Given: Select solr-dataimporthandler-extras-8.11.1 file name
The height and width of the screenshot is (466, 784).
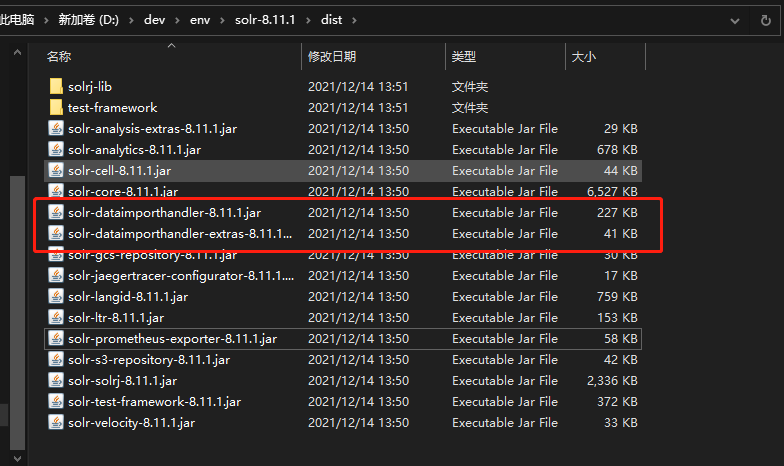Looking at the screenshot, I should tap(180, 234).
